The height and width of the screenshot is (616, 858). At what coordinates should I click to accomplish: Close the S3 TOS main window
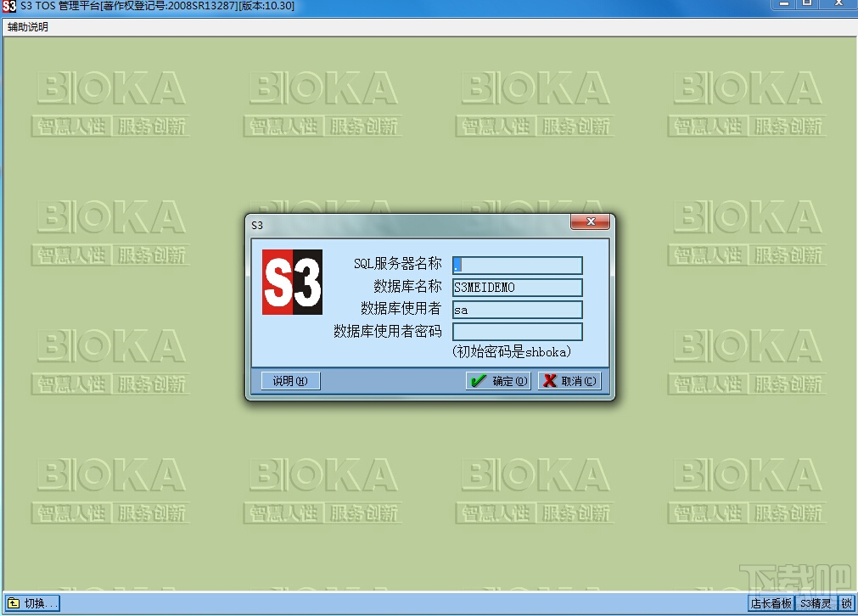coord(838,4)
